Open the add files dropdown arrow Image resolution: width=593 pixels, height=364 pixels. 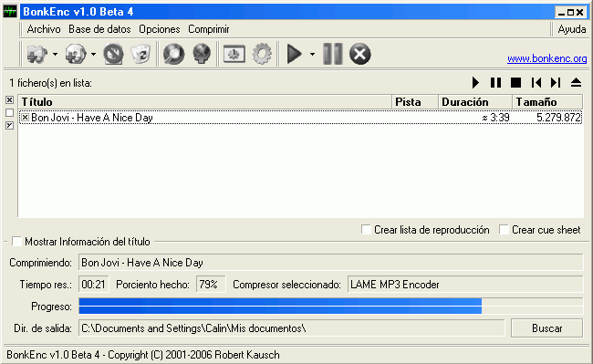(x=56, y=54)
